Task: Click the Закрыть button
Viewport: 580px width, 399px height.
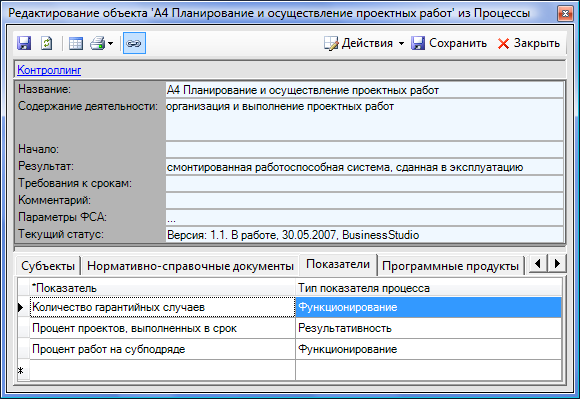Action: [529, 43]
